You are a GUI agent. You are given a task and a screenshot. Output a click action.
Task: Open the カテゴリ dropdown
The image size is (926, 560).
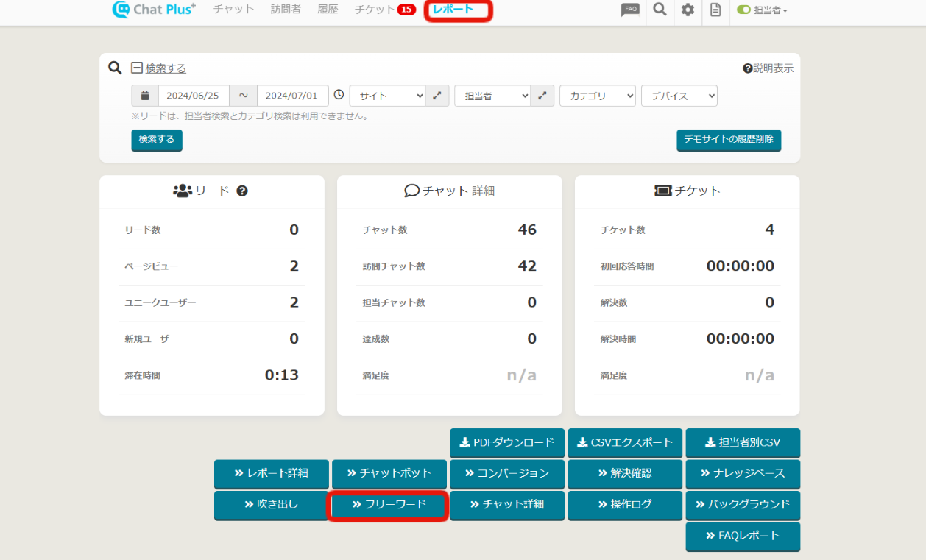pos(597,96)
